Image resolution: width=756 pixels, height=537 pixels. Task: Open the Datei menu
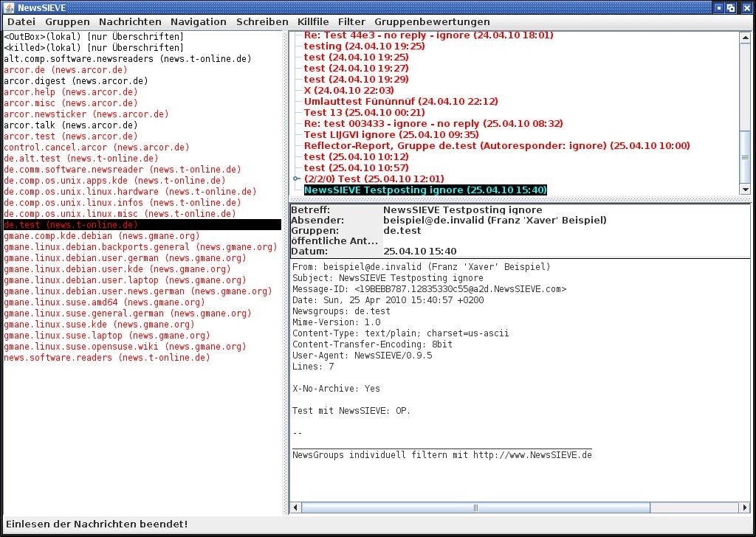(21, 21)
